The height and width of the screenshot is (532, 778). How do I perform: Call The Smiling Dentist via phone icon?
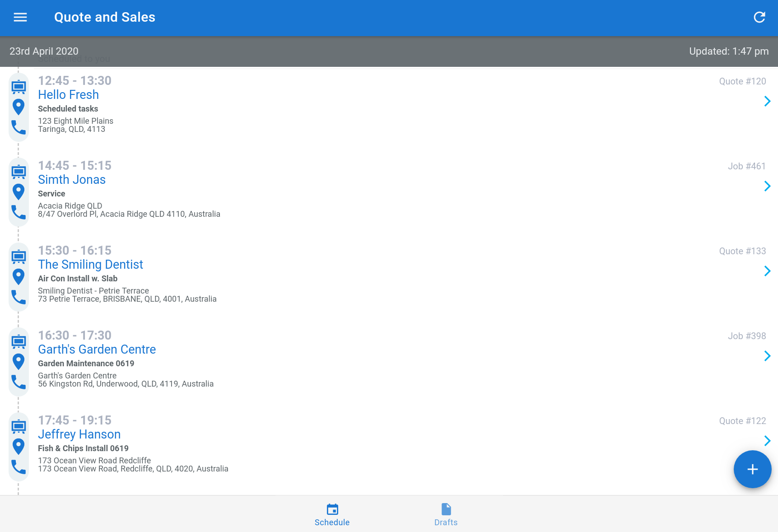click(x=19, y=298)
